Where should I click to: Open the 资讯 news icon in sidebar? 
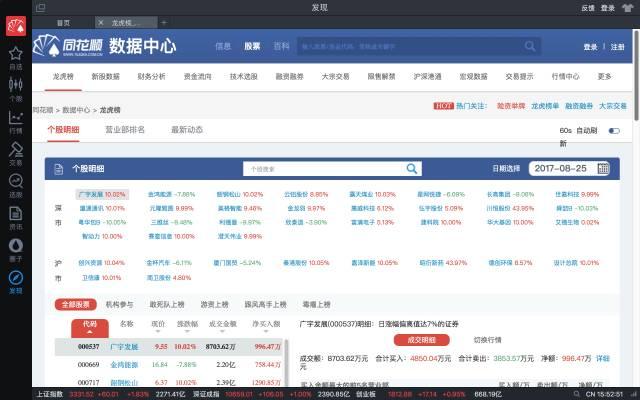[15, 216]
